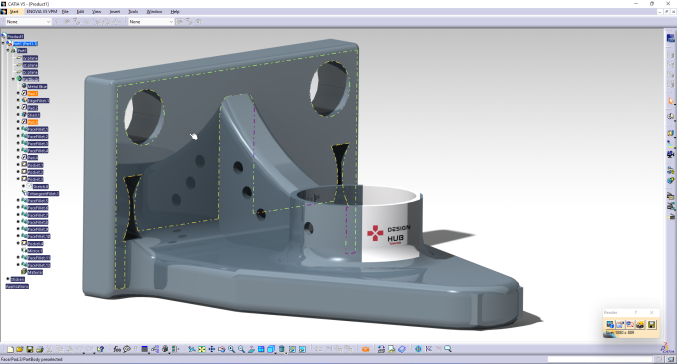
Task: Collapse the PartBody tree node
Action: [13, 79]
